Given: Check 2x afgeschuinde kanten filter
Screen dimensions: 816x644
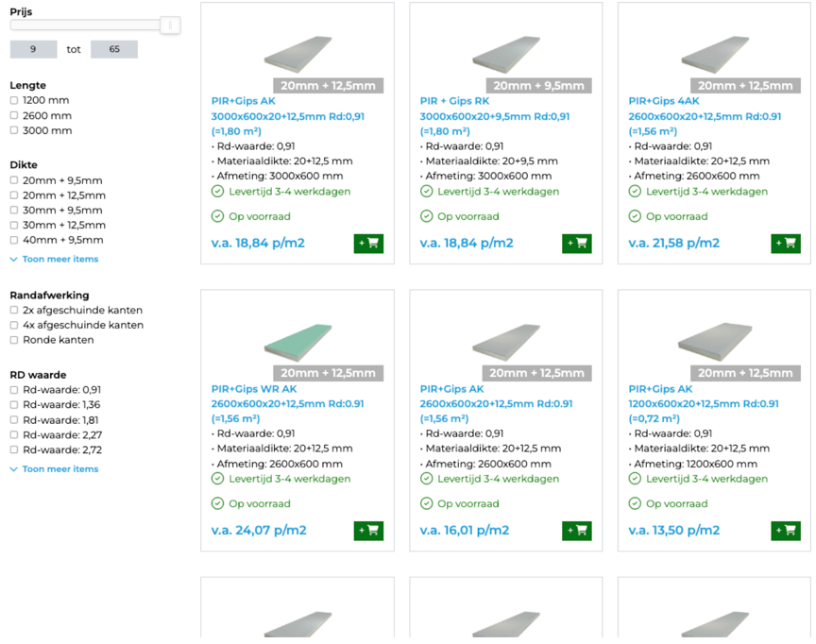Looking at the screenshot, I should (x=14, y=310).
